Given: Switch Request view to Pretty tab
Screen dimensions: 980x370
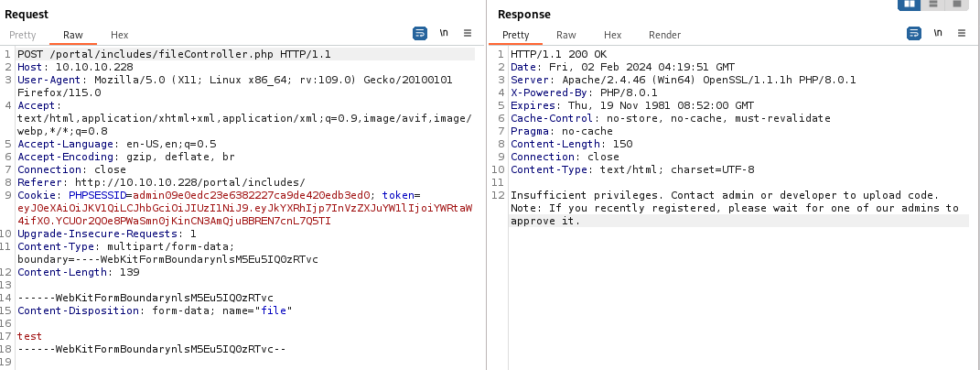Looking at the screenshot, I should 24,35.
